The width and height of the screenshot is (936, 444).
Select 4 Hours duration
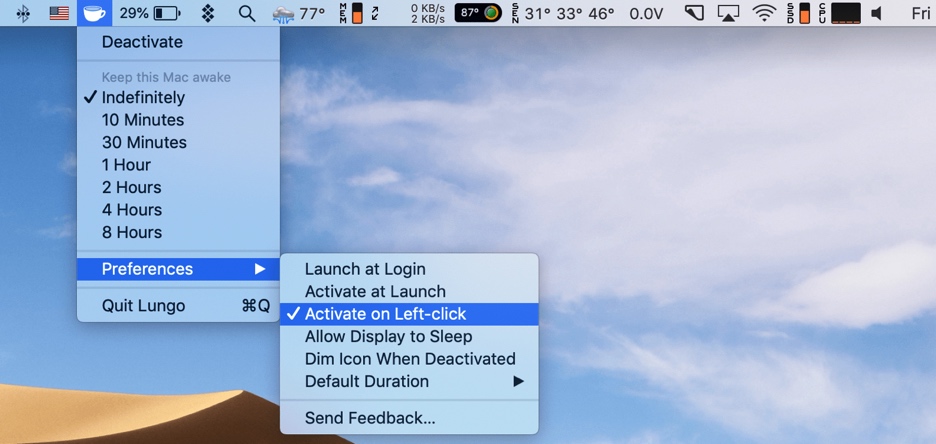point(178,210)
